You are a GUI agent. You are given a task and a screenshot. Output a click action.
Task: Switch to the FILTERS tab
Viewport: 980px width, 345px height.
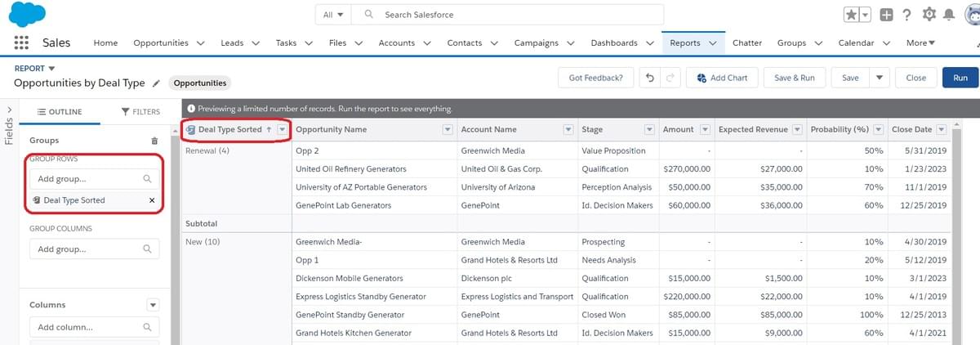pyautogui.click(x=140, y=111)
